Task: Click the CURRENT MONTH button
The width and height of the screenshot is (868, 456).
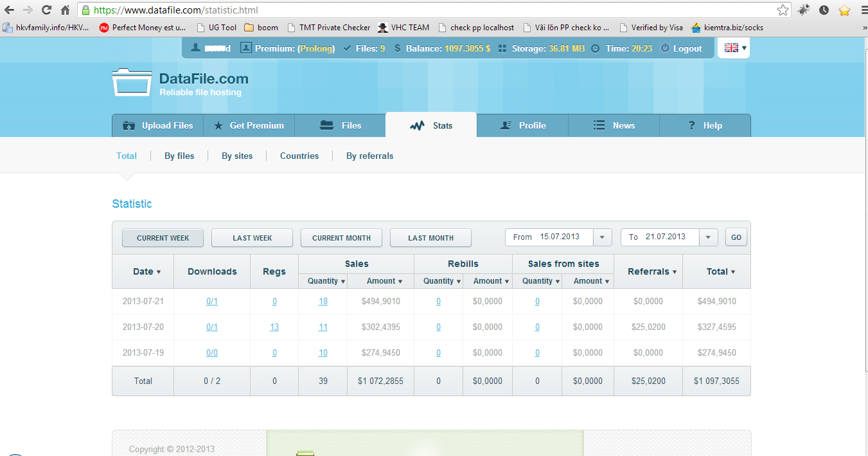Action: coord(341,238)
